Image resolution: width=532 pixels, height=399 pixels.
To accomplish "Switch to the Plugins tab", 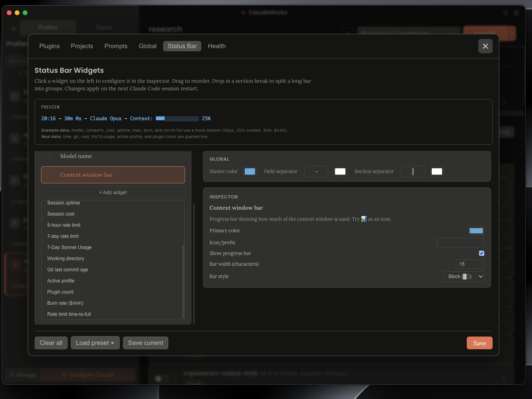I will pyautogui.click(x=49, y=46).
